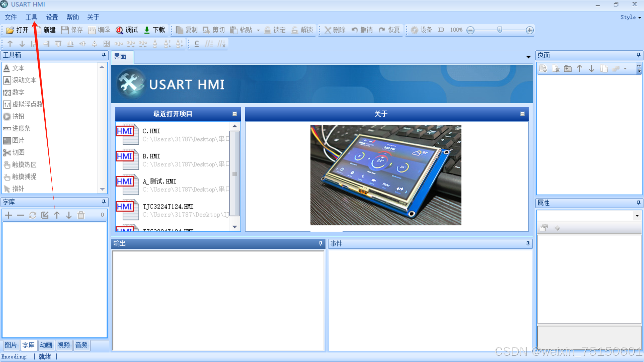The width and height of the screenshot is (644, 362).
Task: Open the Style dropdown menu
Action: [630, 17]
